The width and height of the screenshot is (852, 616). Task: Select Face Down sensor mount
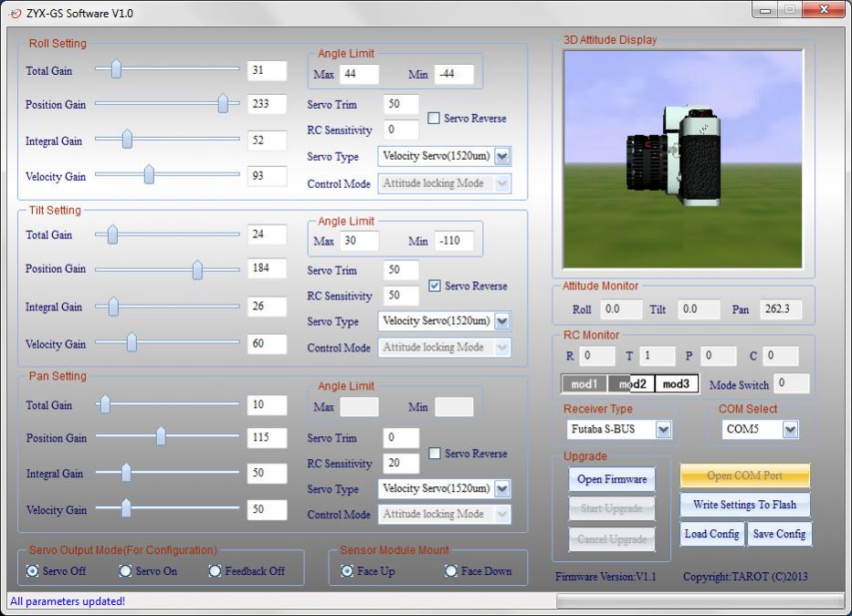451,571
